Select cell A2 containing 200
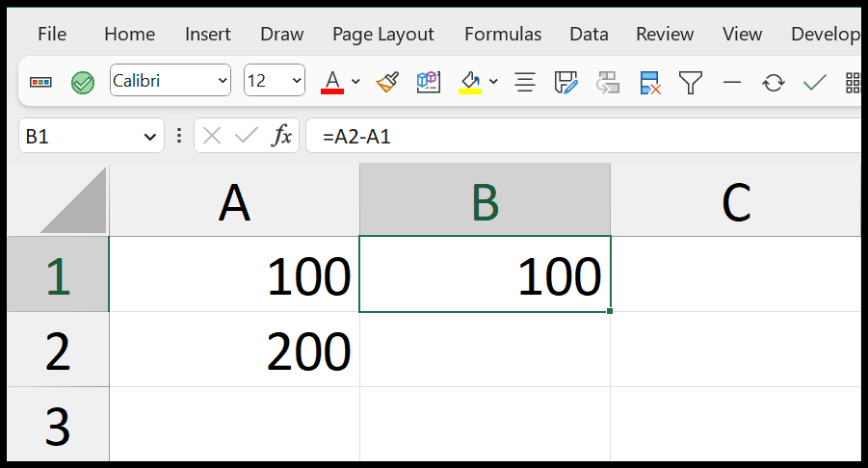This screenshot has width=868, height=468. point(235,350)
